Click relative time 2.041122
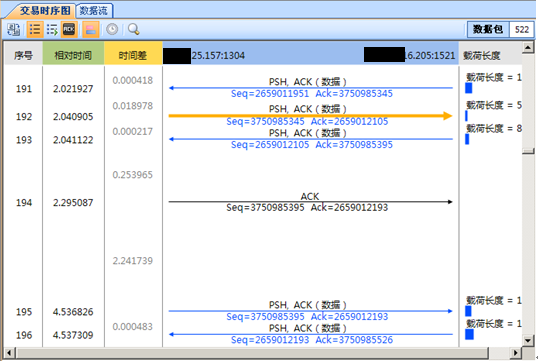Screen dimensions: 538x363 (73, 140)
